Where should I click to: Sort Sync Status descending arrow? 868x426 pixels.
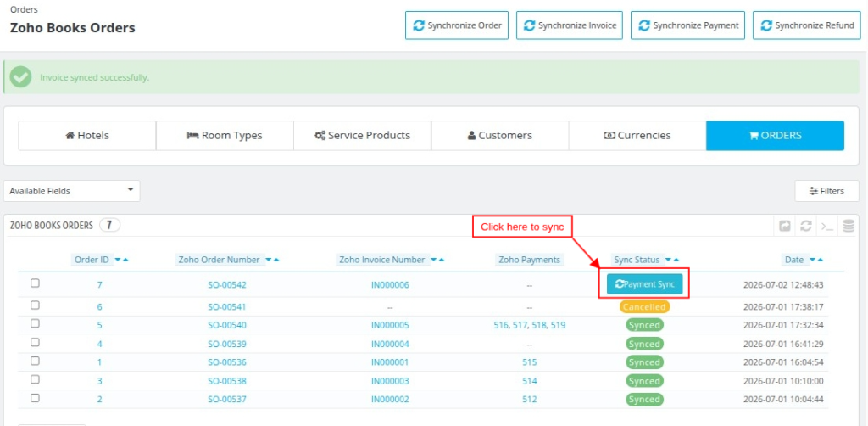669,260
